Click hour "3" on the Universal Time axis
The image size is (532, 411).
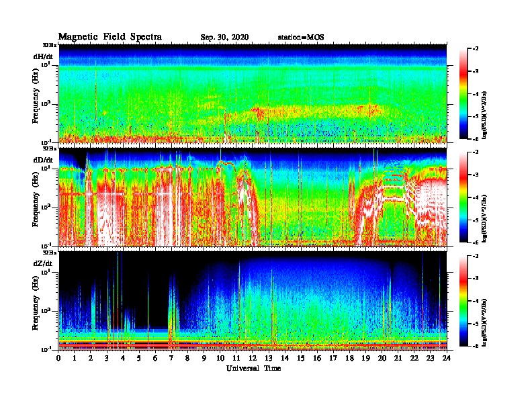(x=107, y=358)
